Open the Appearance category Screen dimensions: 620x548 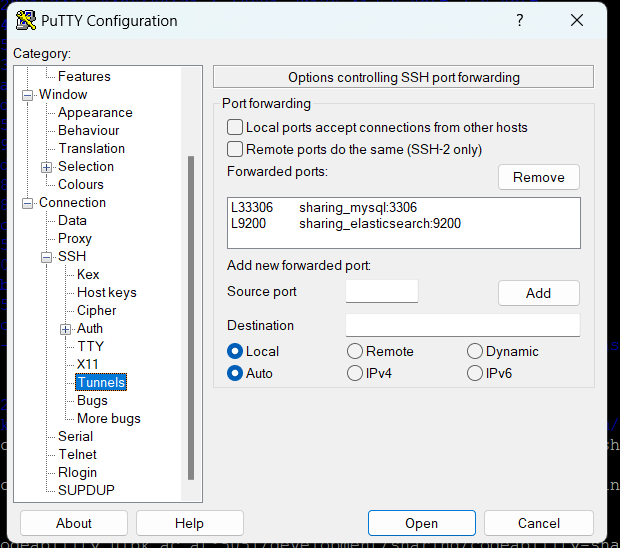95,112
